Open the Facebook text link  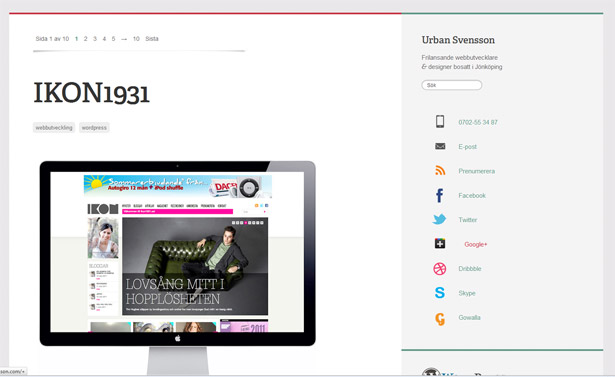click(x=472, y=195)
